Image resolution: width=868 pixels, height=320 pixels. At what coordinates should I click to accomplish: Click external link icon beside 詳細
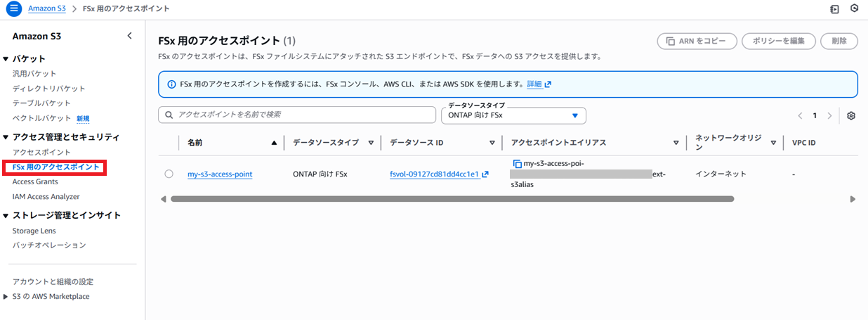tap(548, 84)
